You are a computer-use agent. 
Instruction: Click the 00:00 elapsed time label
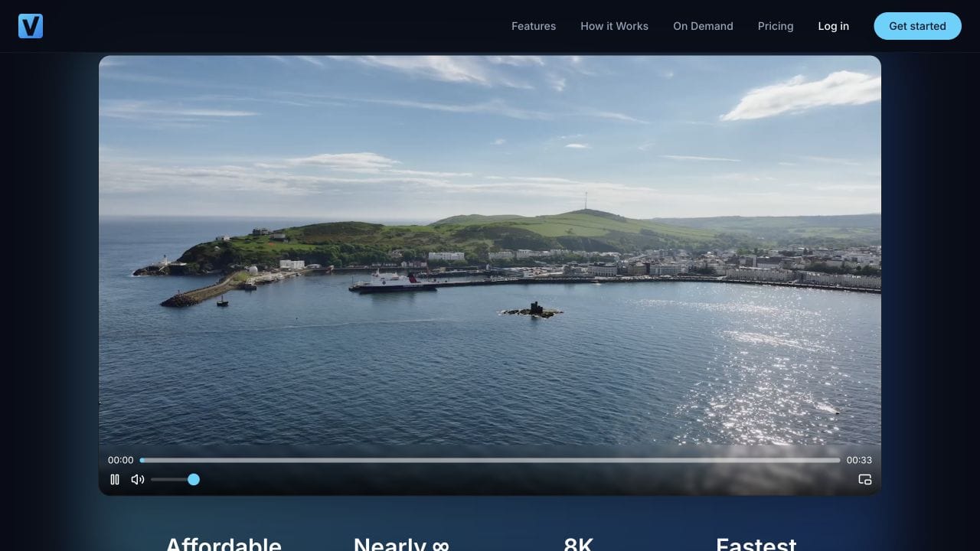click(120, 461)
